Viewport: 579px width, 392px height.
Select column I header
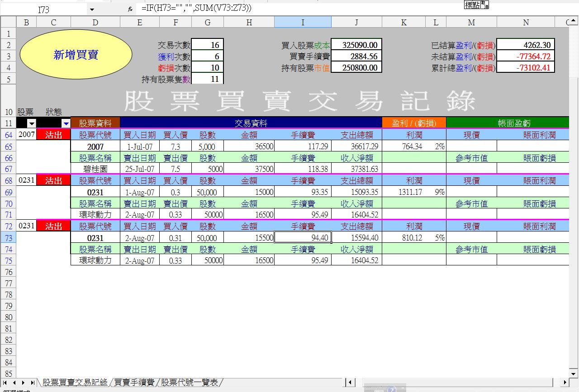[303, 22]
